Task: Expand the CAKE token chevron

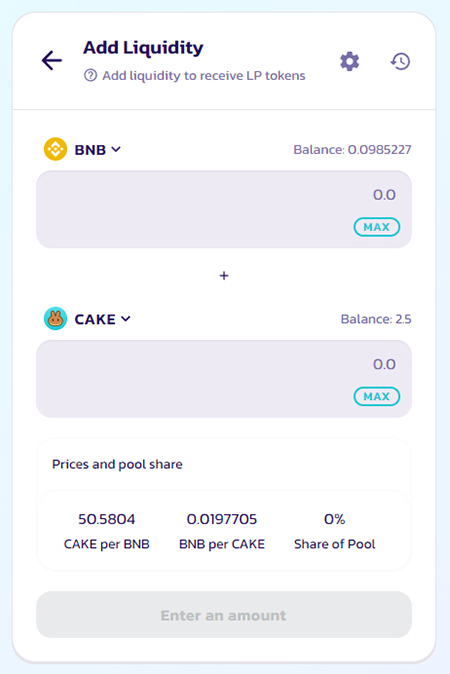Action: [x=126, y=319]
